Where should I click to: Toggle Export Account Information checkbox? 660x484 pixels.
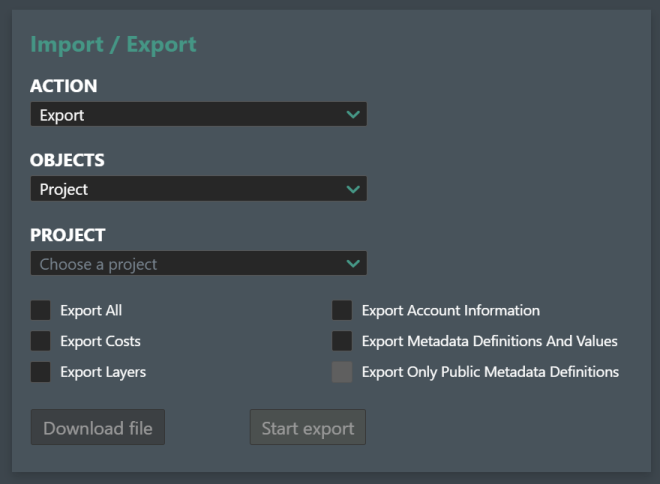pos(342,310)
